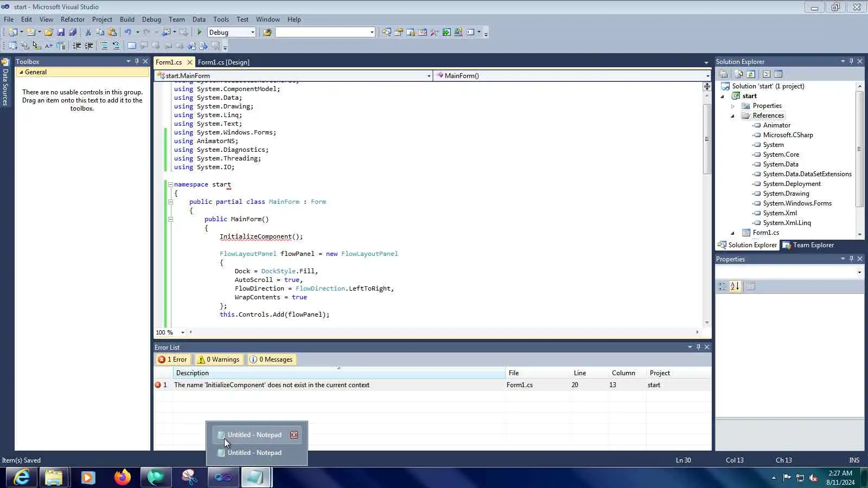The width and height of the screenshot is (868, 488).
Task: Click the volume icon in system tray
Action: click(813, 478)
